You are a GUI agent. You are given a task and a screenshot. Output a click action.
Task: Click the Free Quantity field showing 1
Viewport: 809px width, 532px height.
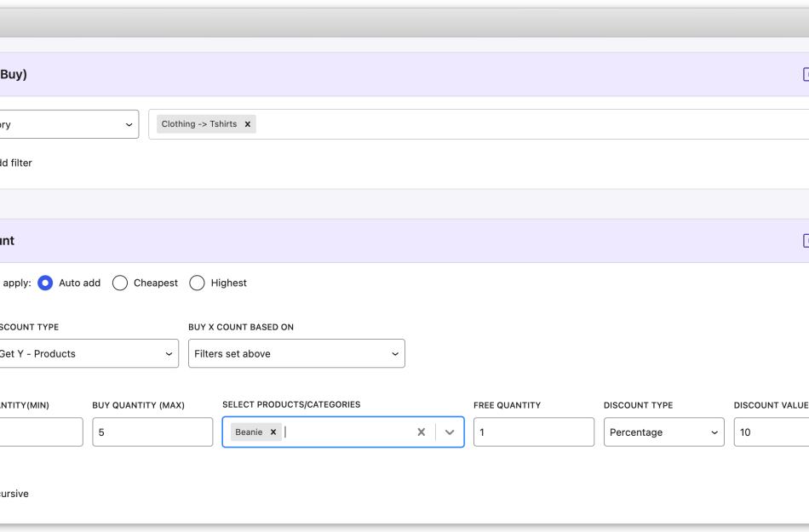[533, 432]
